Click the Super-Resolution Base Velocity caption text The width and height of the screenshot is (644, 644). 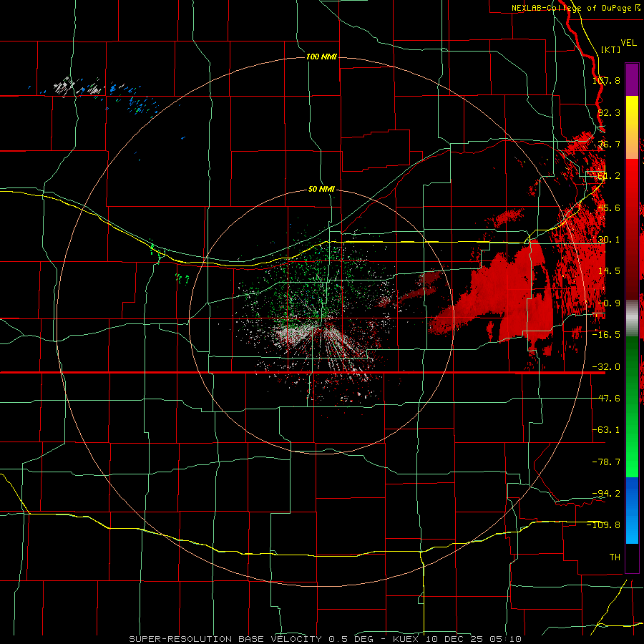coord(326,639)
